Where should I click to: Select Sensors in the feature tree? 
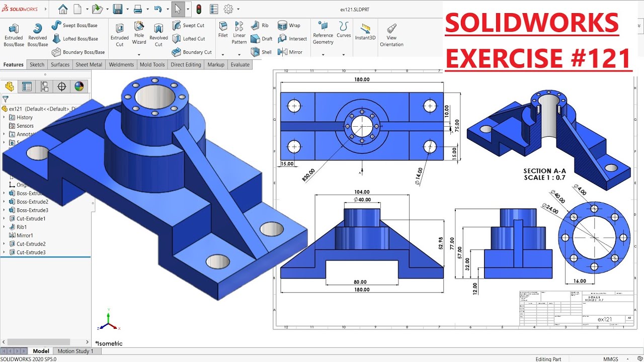point(21,126)
